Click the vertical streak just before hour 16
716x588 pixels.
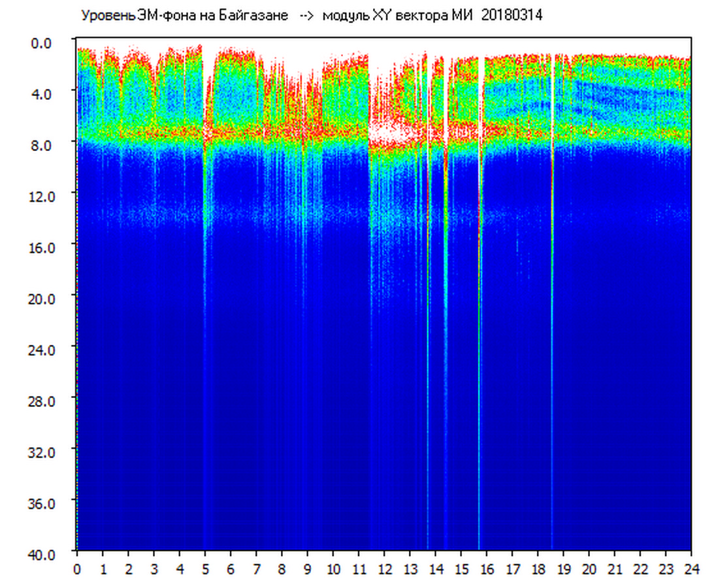pyautogui.click(x=480, y=327)
